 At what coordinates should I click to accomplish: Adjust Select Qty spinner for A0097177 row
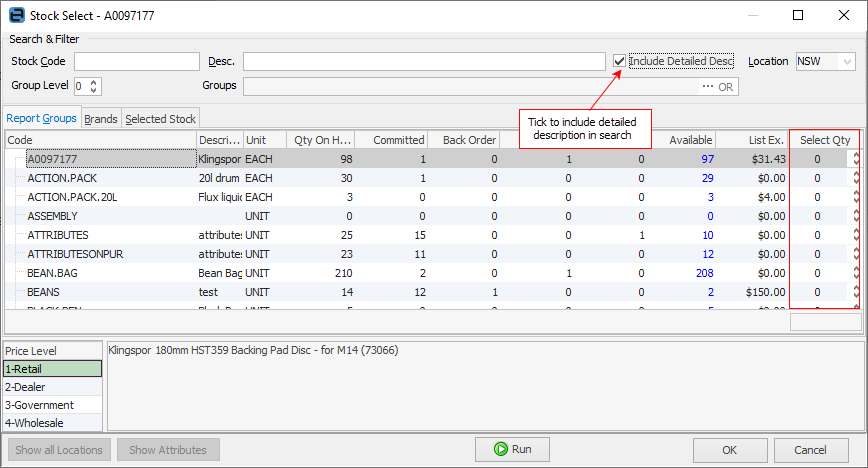(x=855, y=159)
